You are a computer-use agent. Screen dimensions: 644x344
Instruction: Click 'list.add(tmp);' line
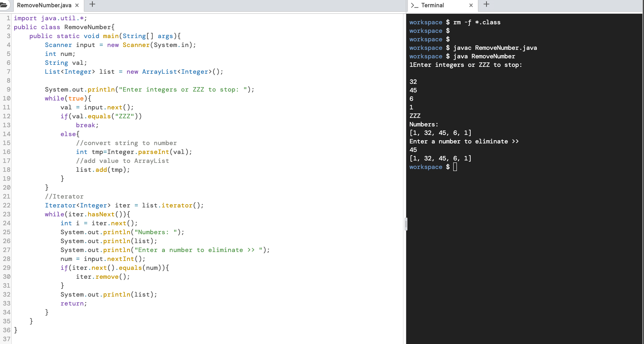point(103,170)
